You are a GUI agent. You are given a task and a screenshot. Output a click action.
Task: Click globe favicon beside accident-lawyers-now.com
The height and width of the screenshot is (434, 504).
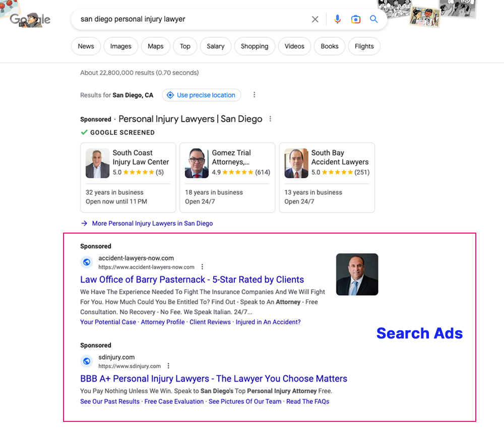(x=87, y=262)
